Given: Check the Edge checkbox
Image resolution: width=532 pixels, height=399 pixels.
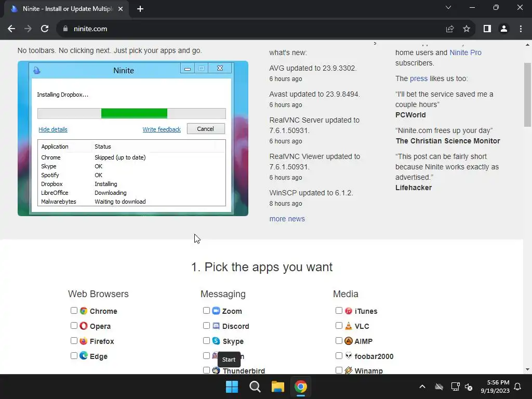Looking at the screenshot, I should [x=74, y=355].
